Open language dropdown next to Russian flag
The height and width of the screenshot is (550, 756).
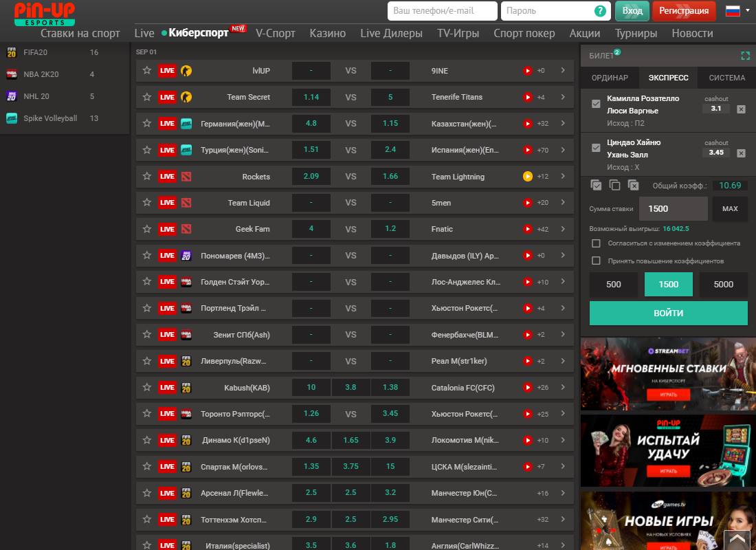(x=747, y=11)
